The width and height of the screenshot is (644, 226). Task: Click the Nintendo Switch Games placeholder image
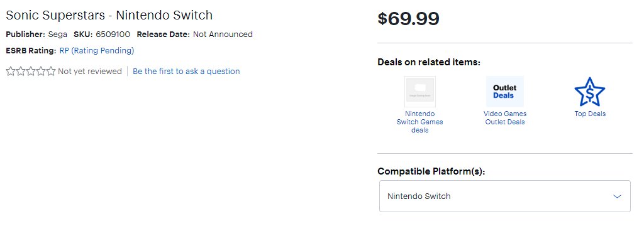coord(419,92)
